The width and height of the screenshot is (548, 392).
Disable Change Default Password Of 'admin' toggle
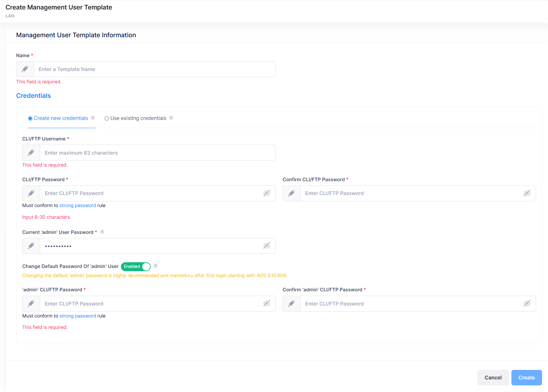pyautogui.click(x=136, y=266)
